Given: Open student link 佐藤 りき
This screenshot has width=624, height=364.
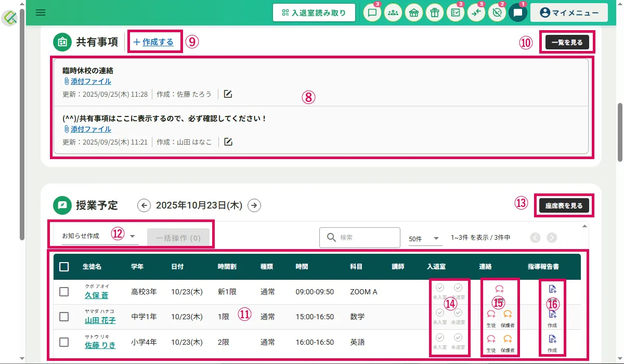Looking at the screenshot, I should pos(100,345).
